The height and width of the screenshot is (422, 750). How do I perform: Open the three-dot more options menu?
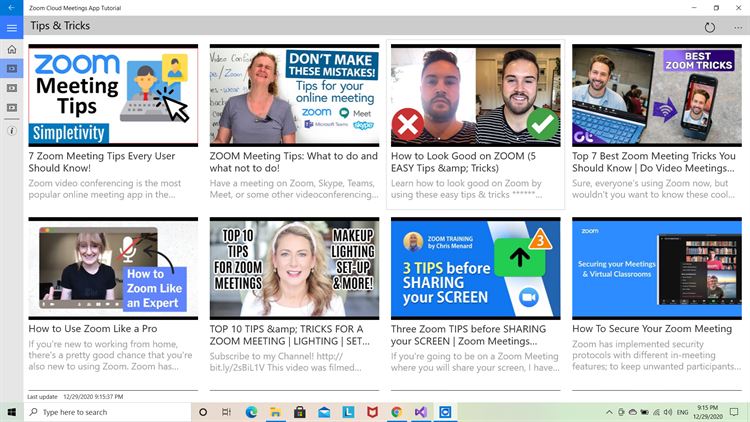tap(738, 27)
